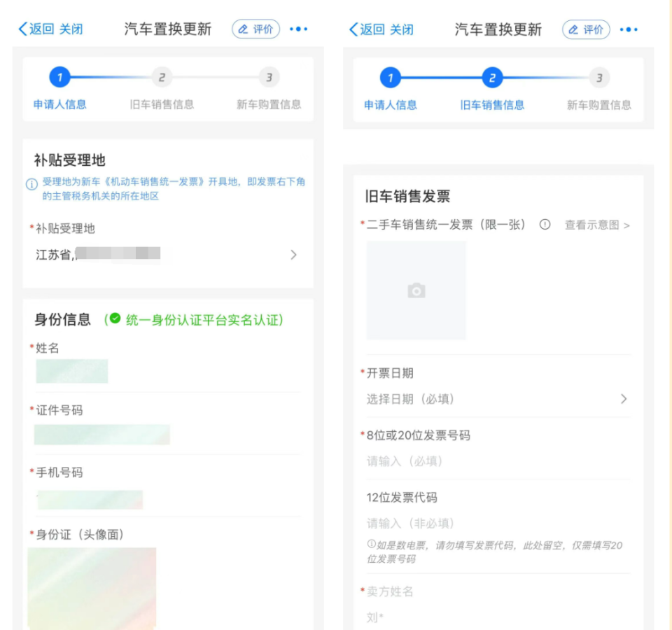Image resolution: width=672 pixels, height=630 pixels.
Task: Select step 1 circle in right screen progress
Action: click(390, 78)
